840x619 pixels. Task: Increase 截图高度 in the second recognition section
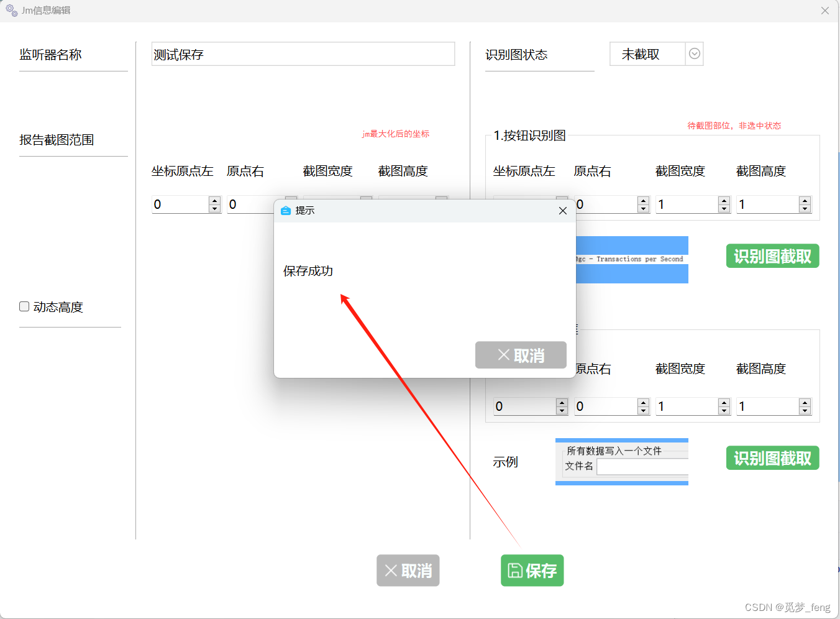(x=805, y=402)
